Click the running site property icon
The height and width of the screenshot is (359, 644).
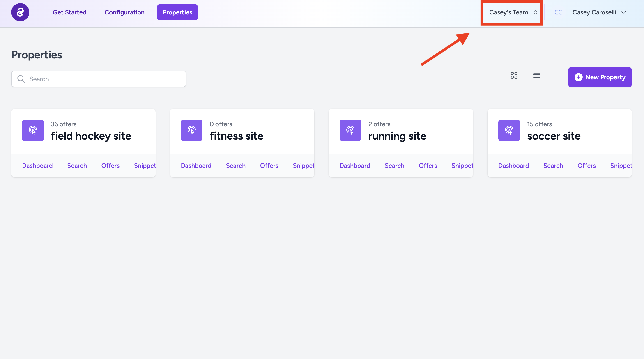(x=350, y=130)
